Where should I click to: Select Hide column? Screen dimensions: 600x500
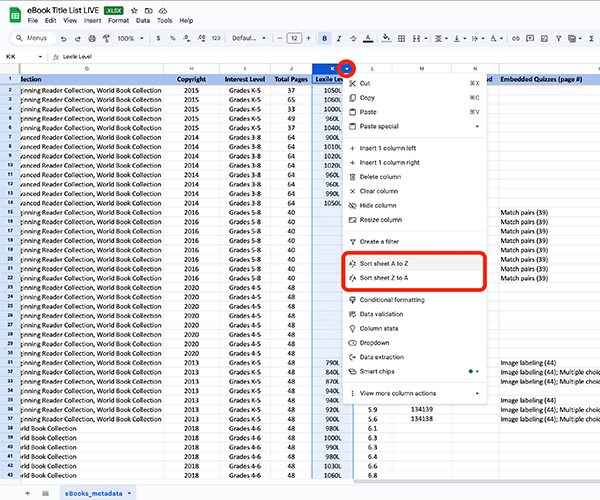pos(414,205)
